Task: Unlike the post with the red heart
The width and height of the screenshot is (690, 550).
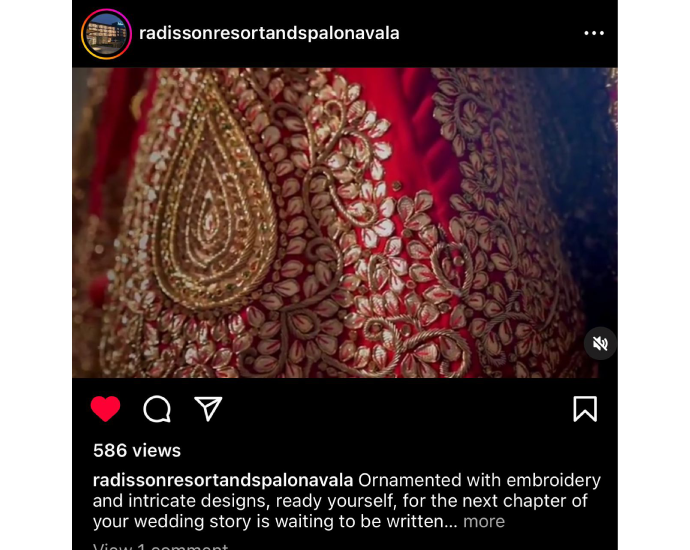Action: [x=105, y=409]
